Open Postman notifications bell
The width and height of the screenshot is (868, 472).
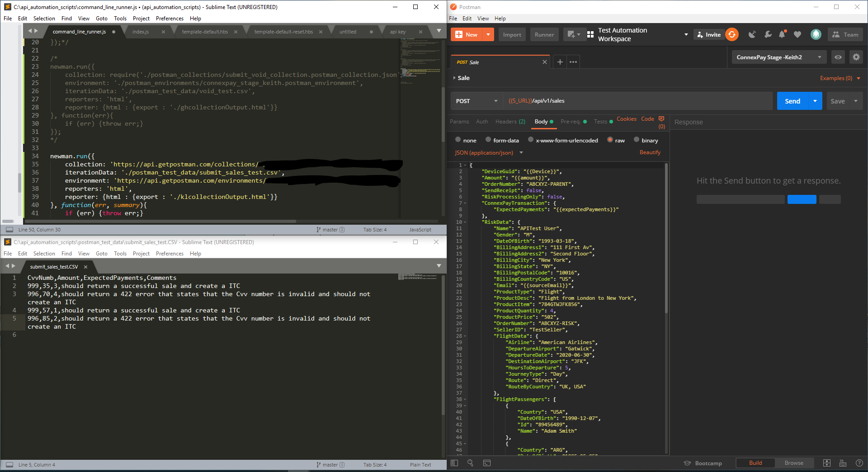[x=783, y=34]
